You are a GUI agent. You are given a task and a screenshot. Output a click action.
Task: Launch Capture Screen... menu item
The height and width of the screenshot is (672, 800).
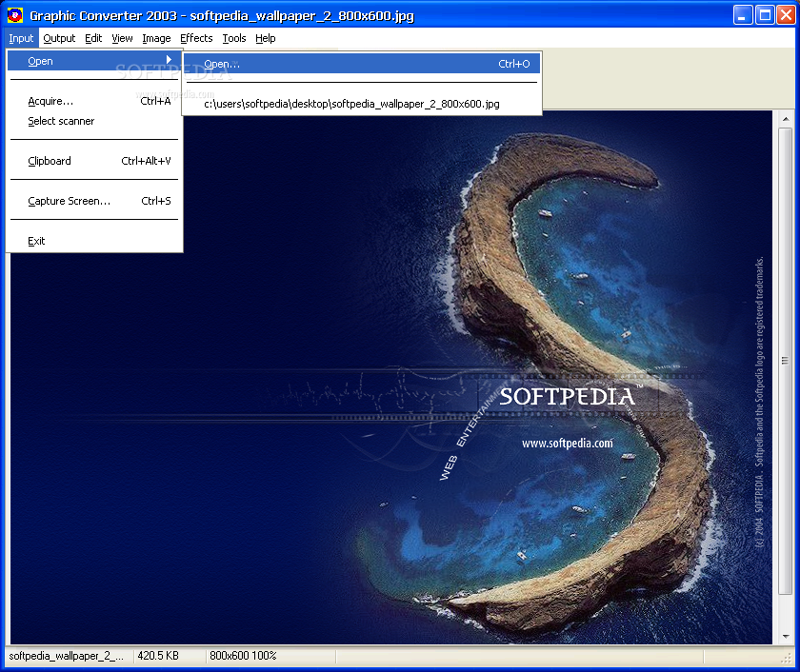click(69, 201)
